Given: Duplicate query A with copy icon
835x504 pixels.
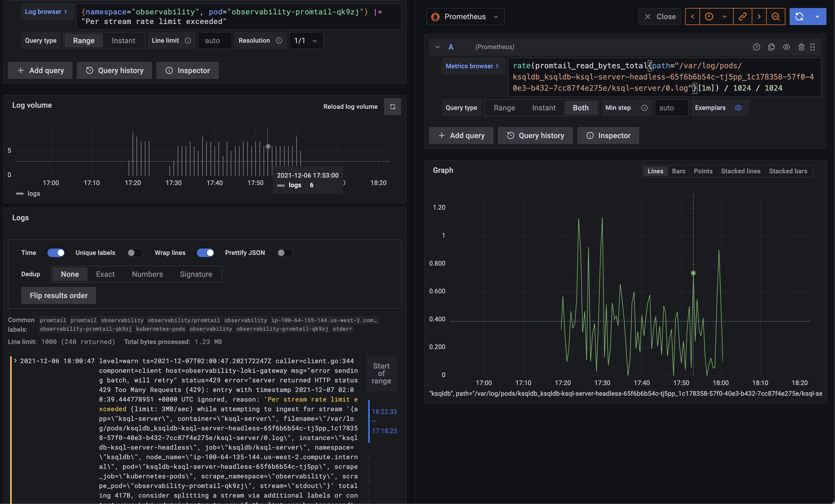Looking at the screenshot, I should coord(771,47).
